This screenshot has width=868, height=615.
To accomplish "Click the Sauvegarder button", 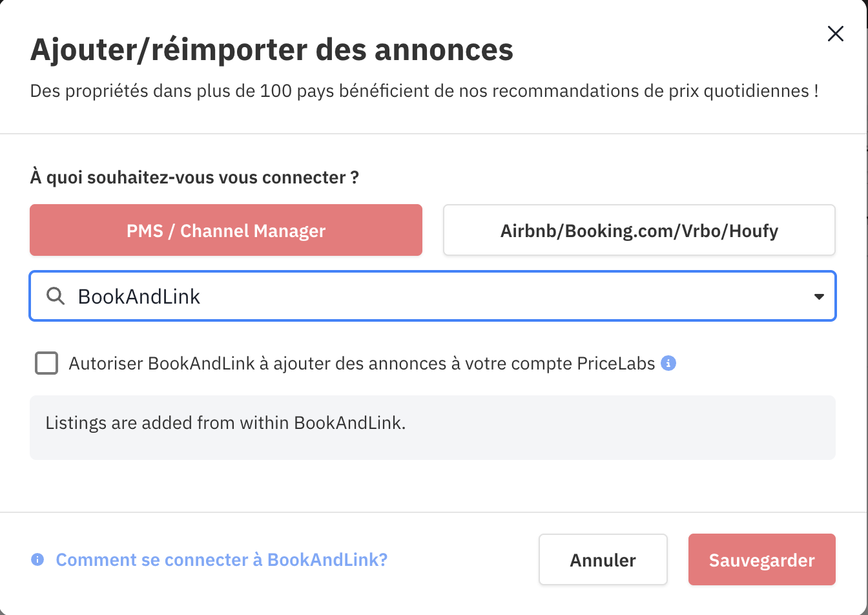I will click(x=761, y=559).
